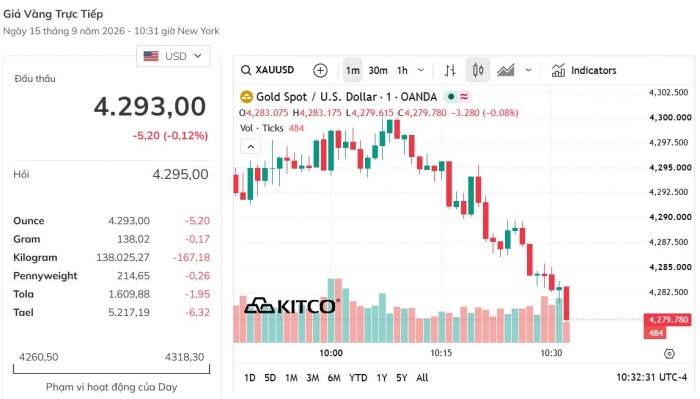This screenshot has width=700, height=399.
Task: Open the USD currency dropdown
Action: click(x=173, y=56)
